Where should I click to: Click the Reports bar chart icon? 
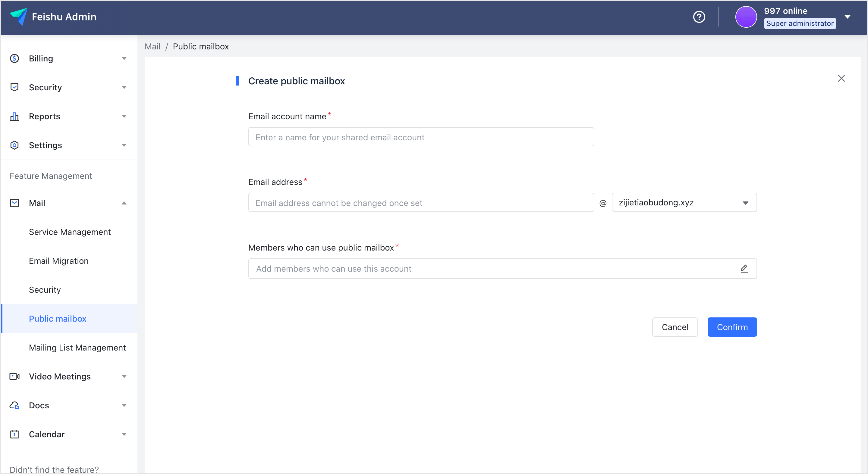14,116
